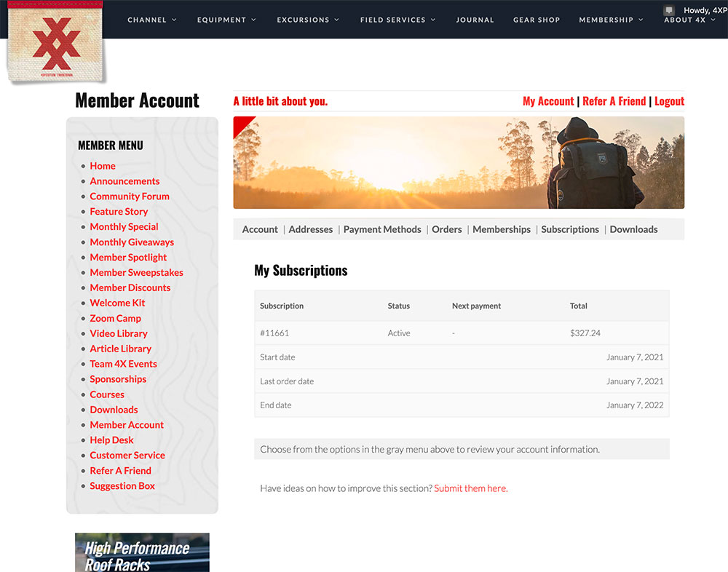The height and width of the screenshot is (572, 728).
Task: Switch to Memberships tab
Action: coord(502,229)
